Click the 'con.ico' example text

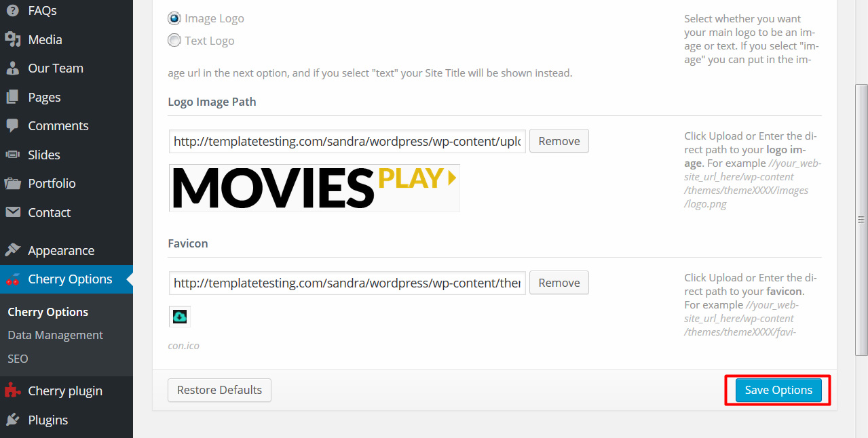click(183, 346)
